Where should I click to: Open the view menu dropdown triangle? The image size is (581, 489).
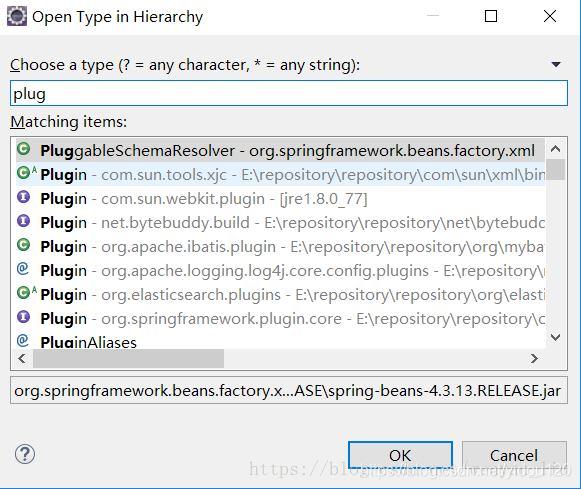[x=556, y=65]
